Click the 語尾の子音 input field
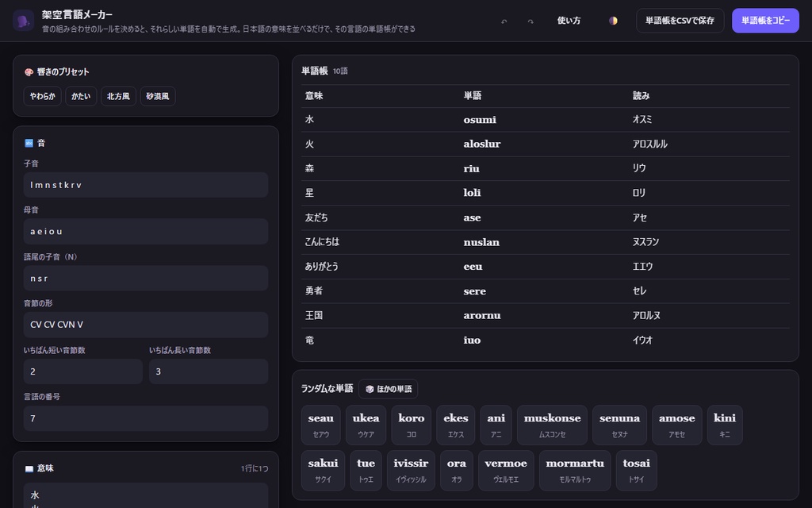 click(x=146, y=279)
